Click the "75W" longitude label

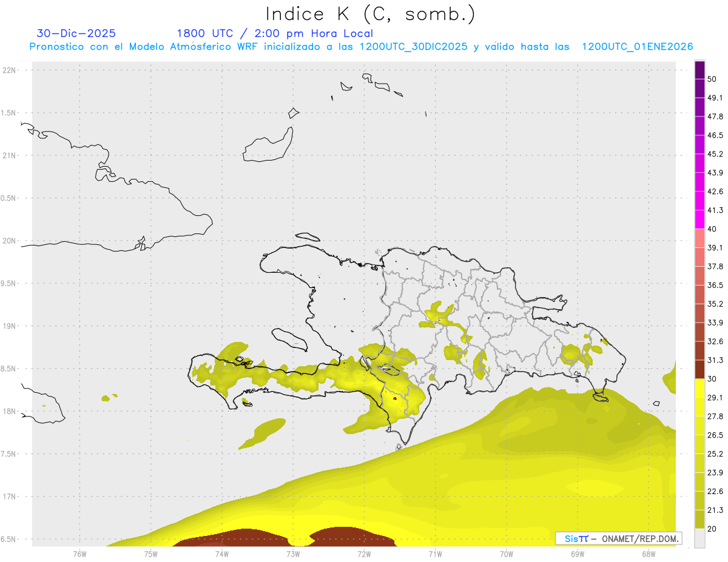tap(151, 554)
